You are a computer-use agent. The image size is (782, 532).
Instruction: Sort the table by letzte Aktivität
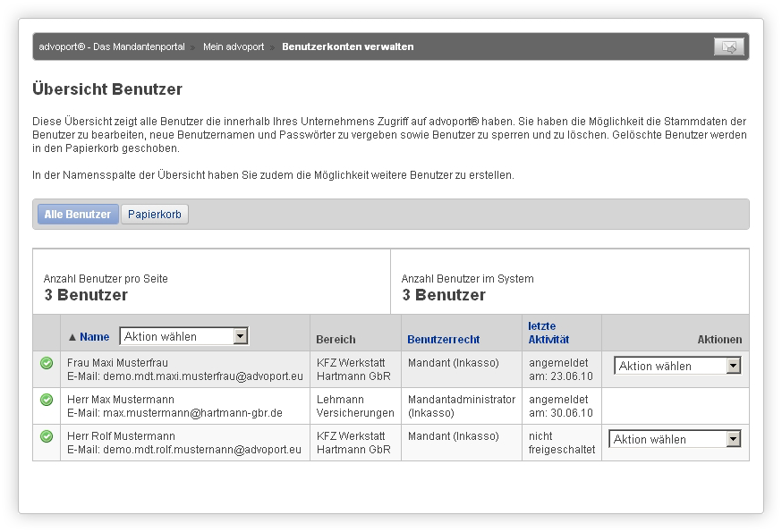[x=548, y=333]
